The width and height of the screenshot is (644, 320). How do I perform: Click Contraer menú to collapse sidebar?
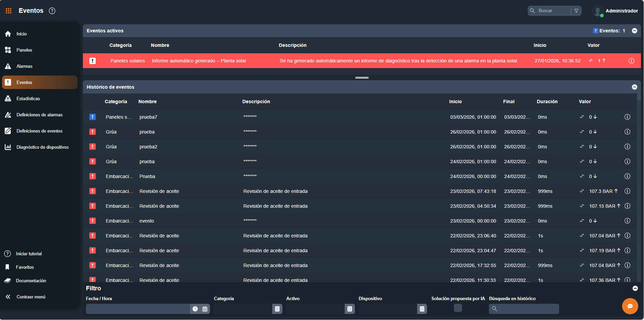point(31,297)
